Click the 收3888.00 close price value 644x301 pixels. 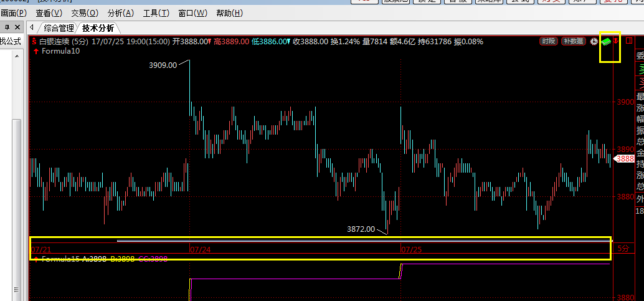point(311,42)
